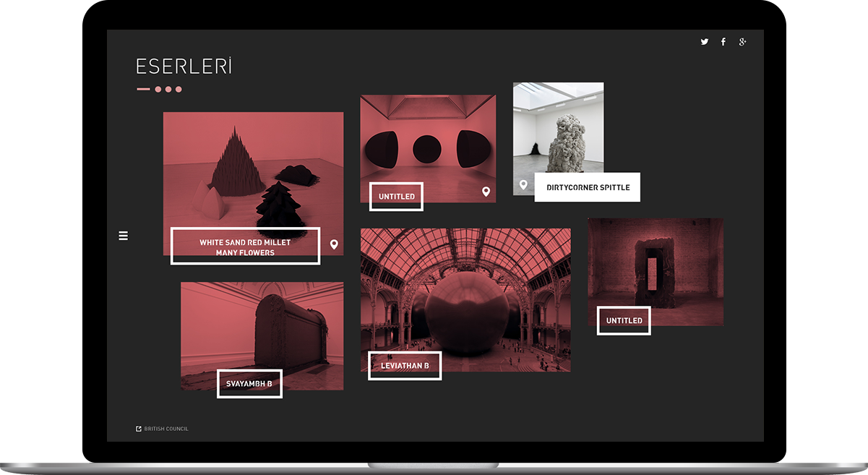Open the DIRTYCORNER SPITTLE label
The image size is (868, 475).
coord(587,187)
